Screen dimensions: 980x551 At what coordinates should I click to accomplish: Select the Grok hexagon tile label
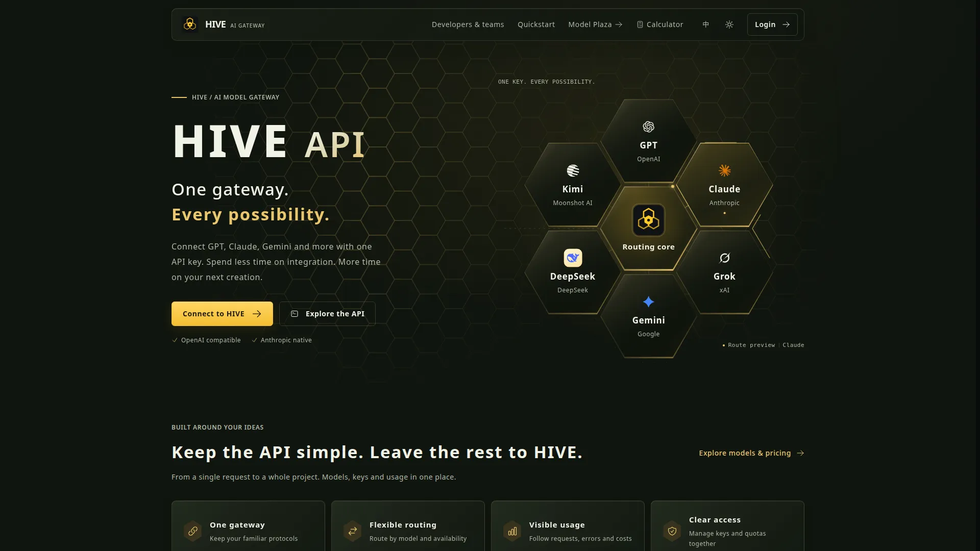(x=724, y=277)
